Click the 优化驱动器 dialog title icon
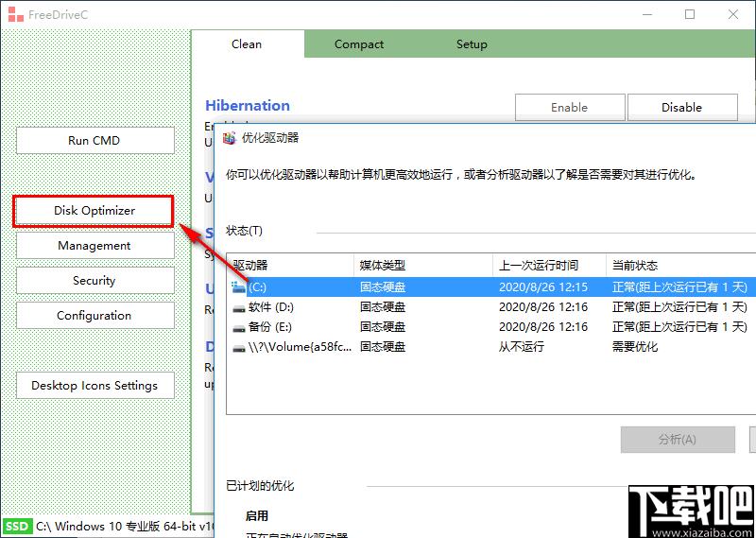 click(230, 138)
